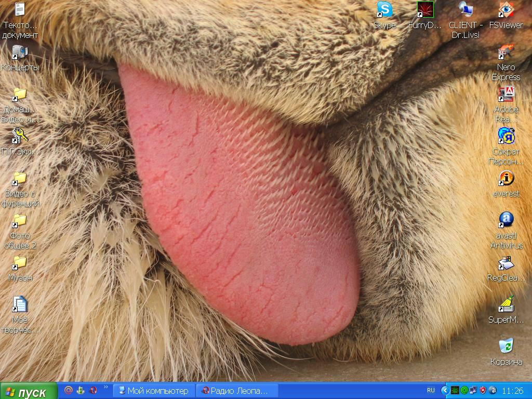Click the Mail.Ru Agent Quick Launch icon
532x399 pixels.
click(x=69, y=390)
